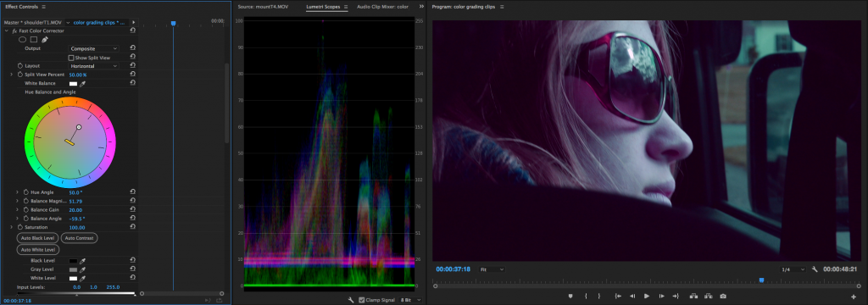Screen dimensions: 868x305
Task: Switch to the Audio Clip Mixer tab
Action: (382, 7)
